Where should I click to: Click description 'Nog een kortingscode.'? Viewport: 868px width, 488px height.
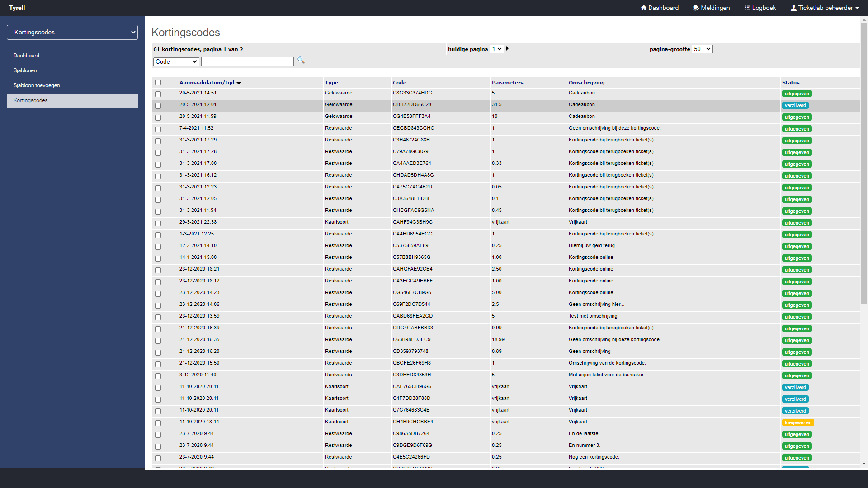[594, 457]
